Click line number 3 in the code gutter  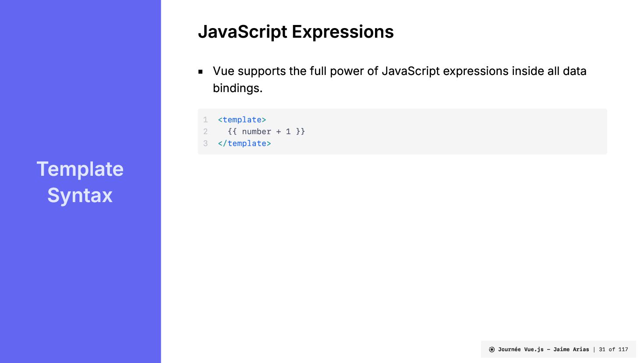(x=205, y=143)
